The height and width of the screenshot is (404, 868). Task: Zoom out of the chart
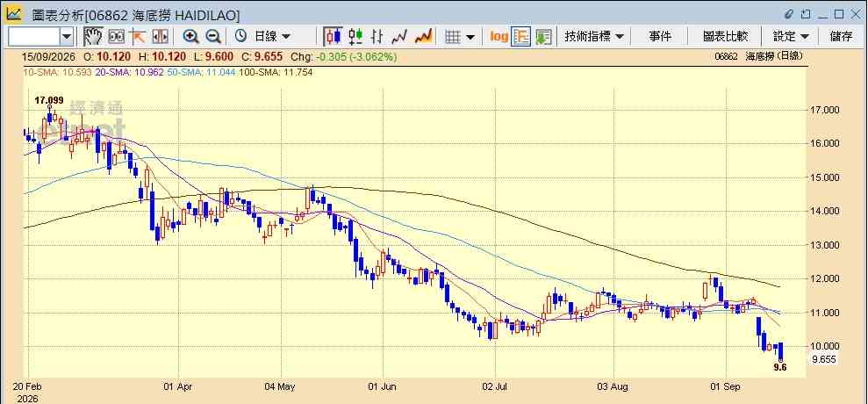tap(213, 37)
